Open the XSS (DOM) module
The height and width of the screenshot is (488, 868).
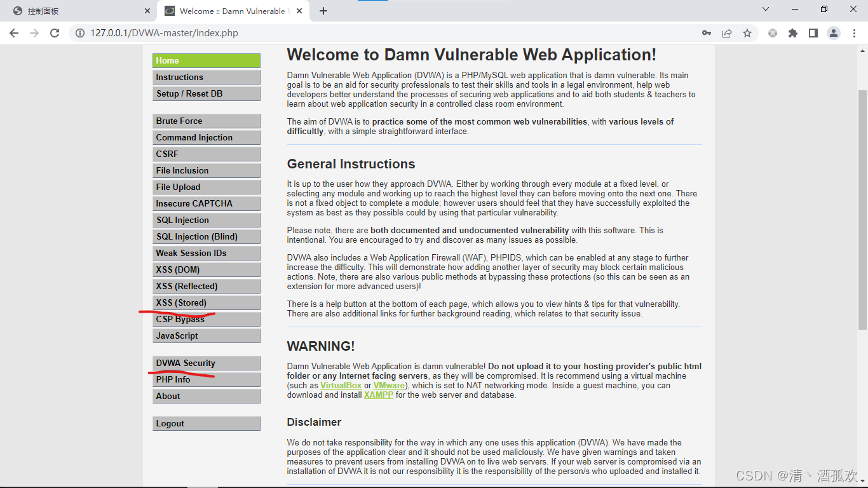[207, 269]
